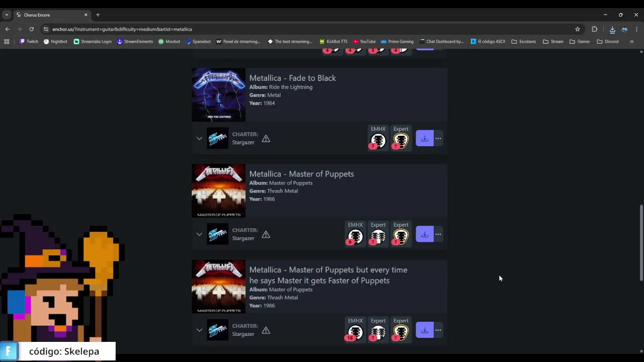Open the browser profile avatar

click(624, 29)
